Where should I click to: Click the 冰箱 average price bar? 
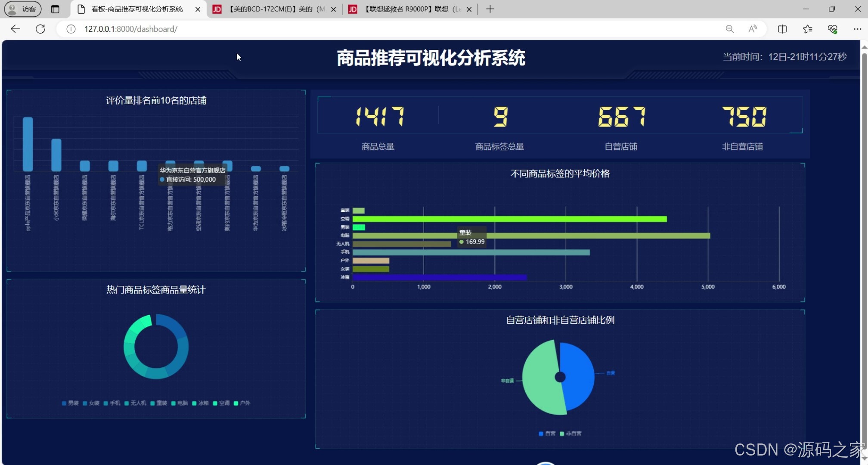[440, 277]
